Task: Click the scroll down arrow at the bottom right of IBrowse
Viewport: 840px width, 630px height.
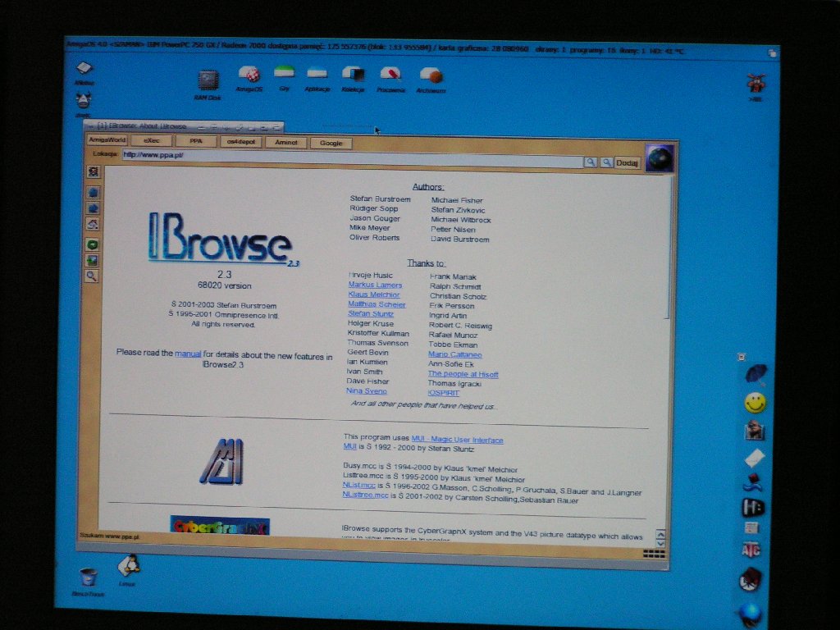Action: coord(661,544)
